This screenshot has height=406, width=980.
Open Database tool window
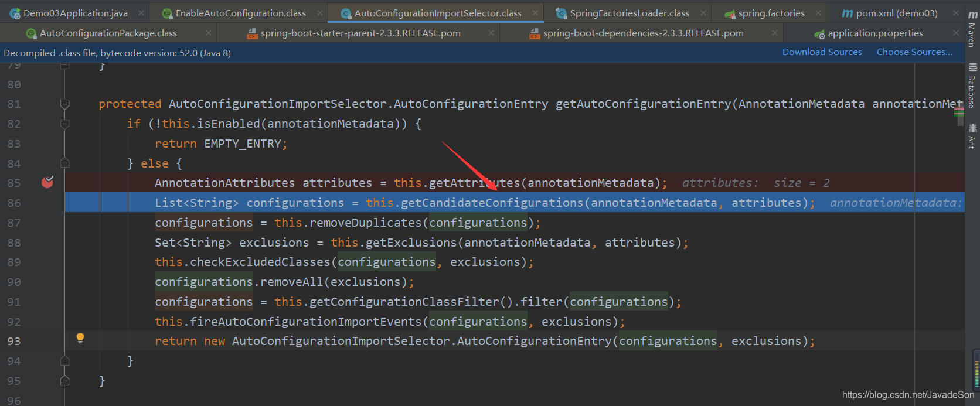click(x=972, y=86)
